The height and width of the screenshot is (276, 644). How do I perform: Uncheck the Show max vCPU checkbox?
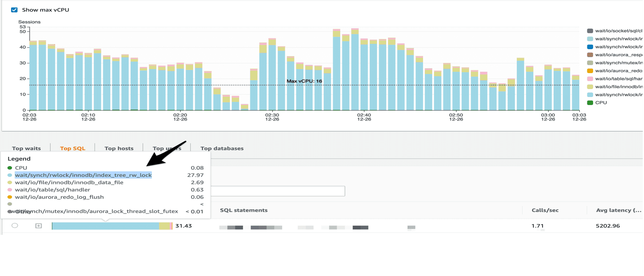click(14, 10)
